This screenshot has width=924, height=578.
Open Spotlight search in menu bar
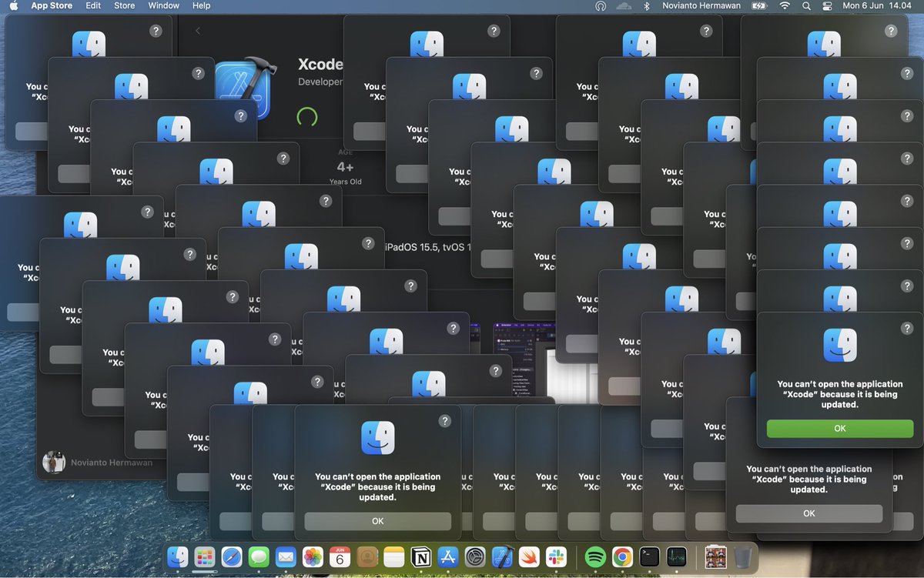click(806, 5)
